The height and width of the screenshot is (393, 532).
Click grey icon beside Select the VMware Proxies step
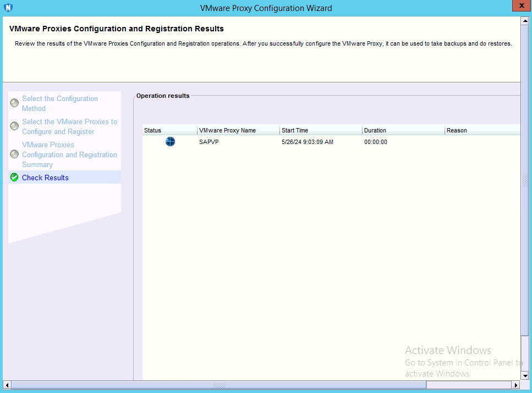pyautogui.click(x=15, y=126)
